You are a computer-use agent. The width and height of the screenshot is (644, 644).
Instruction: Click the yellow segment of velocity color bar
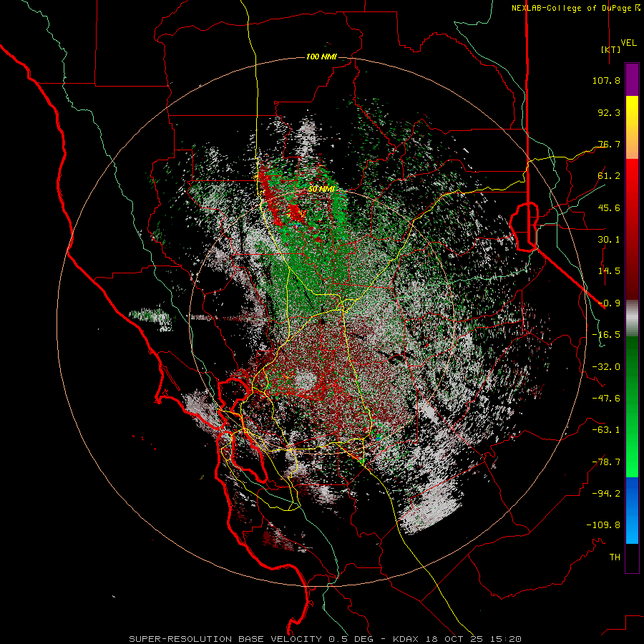pyautogui.click(x=632, y=112)
